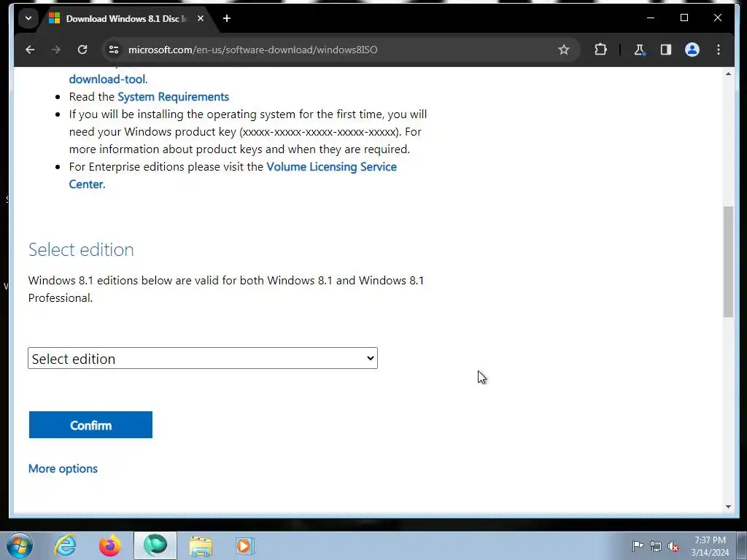Image resolution: width=747 pixels, height=560 pixels.
Task: Open the Chrome extensions puzzle icon
Action: (601, 50)
